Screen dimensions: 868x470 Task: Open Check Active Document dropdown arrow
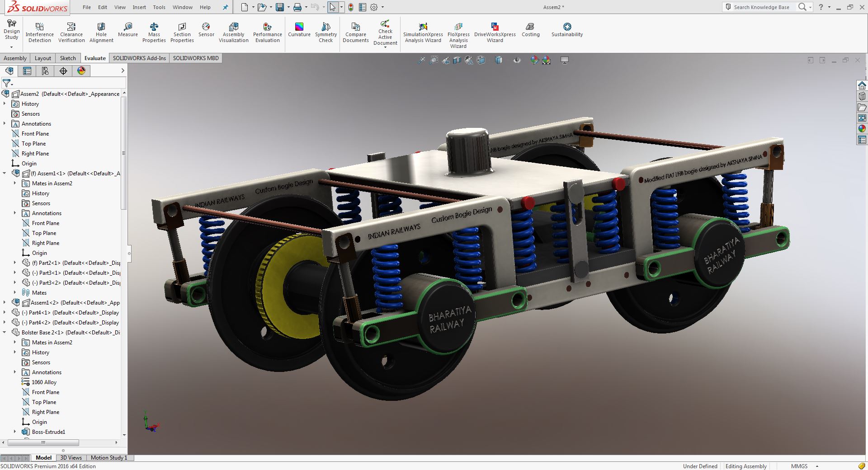(385, 47)
